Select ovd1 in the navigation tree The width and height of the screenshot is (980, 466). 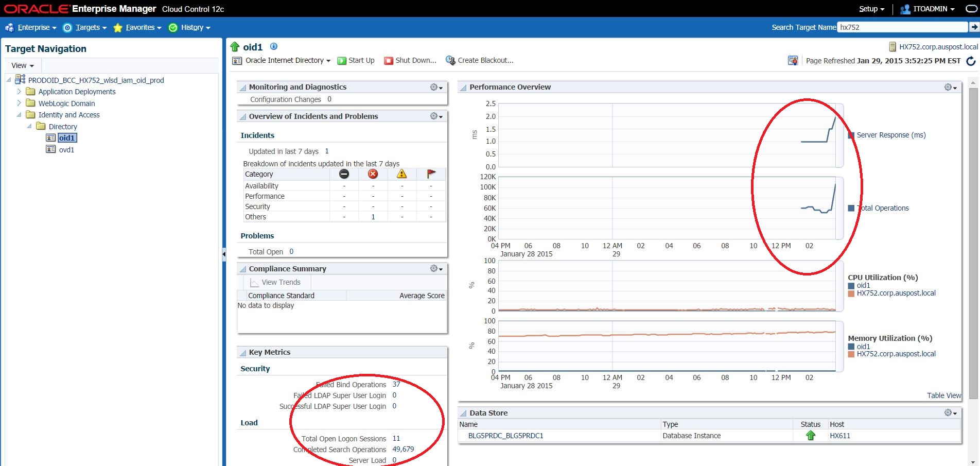tap(66, 150)
